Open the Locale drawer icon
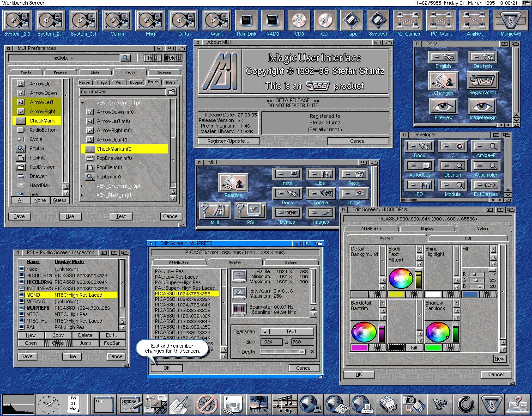532x416 pixels. pos(320,194)
